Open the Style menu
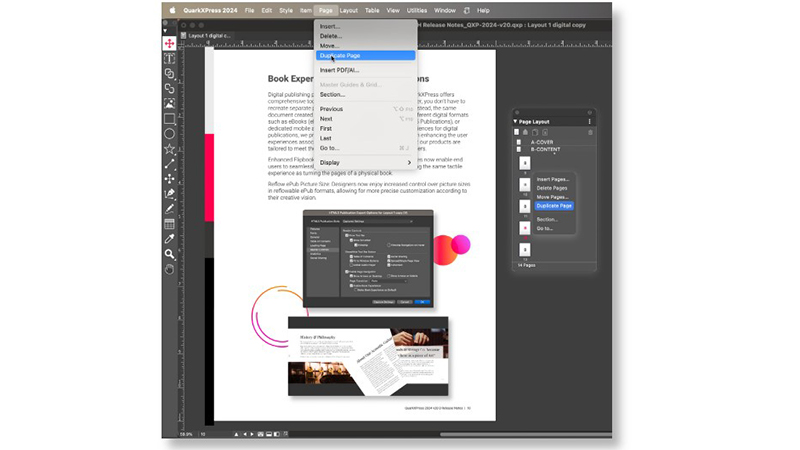Viewport: 800px width, 450px height. coord(286,10)
